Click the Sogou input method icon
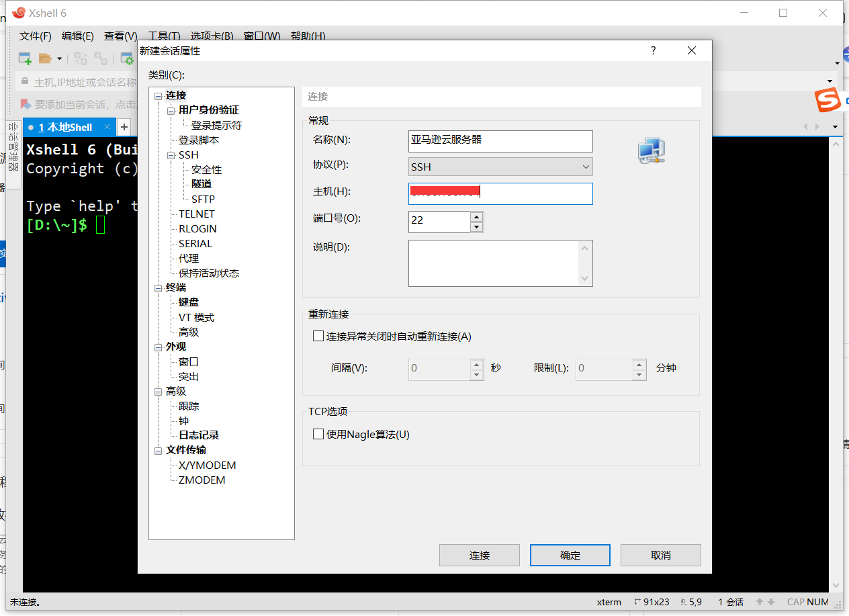849x616 pixels. pos(828,101)
